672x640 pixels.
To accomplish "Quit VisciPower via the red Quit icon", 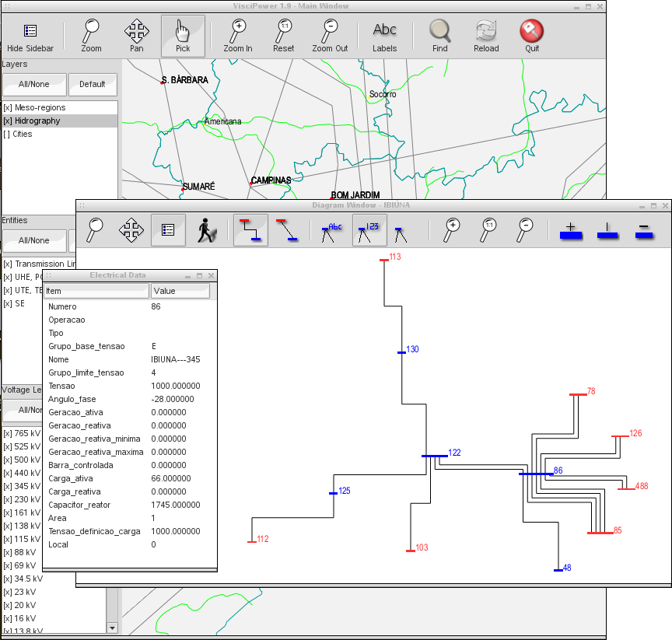I will pos(532,37).
